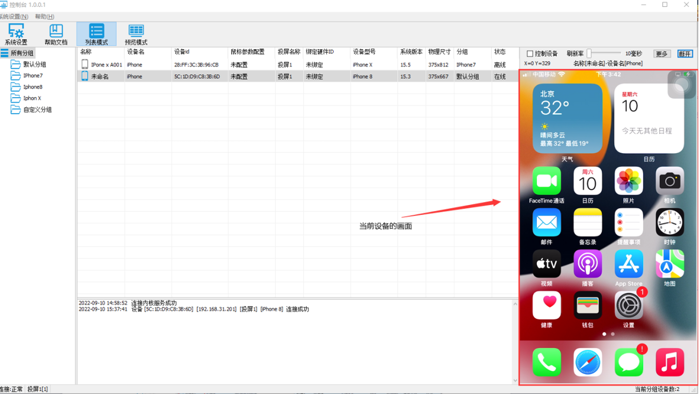Screen dimensions: 699x394
Task: Select the 默认分组 folder
Action: [29, 64]
